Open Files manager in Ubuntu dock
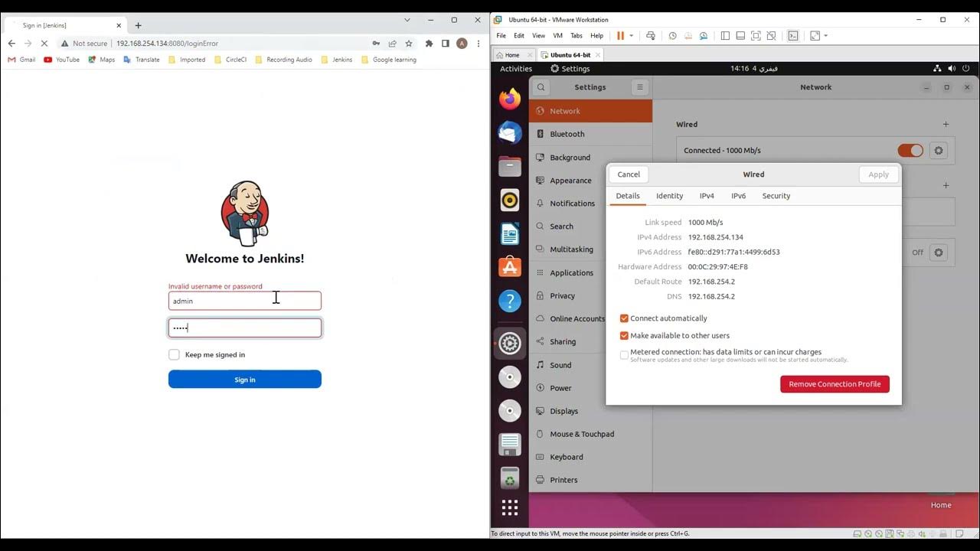Viewport: 980px width, 551px height. 510,166
